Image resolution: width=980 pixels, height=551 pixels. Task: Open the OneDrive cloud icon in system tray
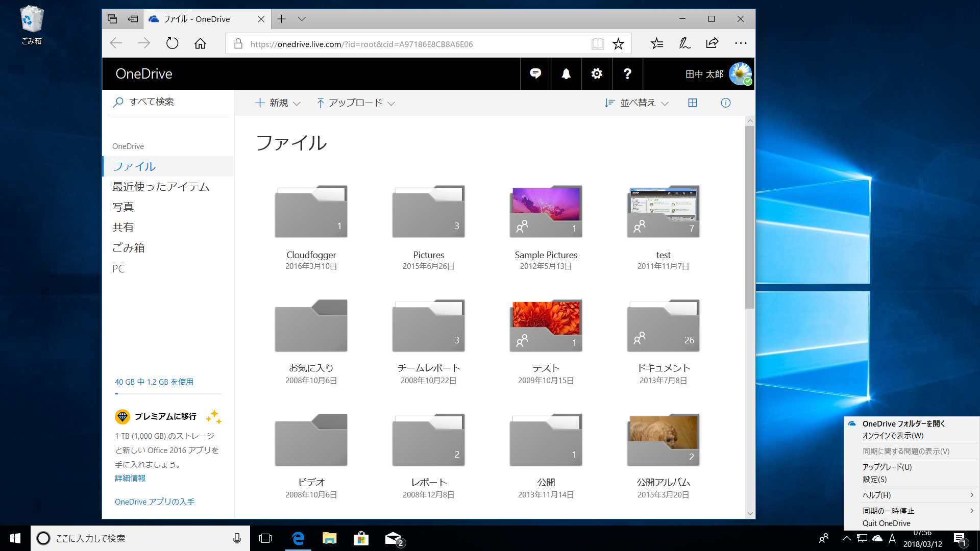(877, 538)
